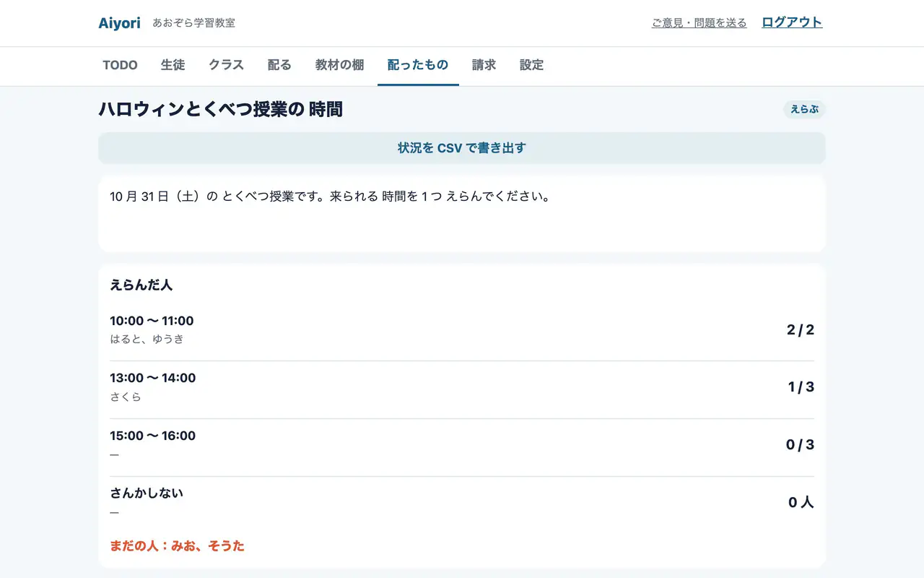924x578 pixels.
Task: Click the えらぶ badge
Action: pyautogui.click(x=804, y=109)
